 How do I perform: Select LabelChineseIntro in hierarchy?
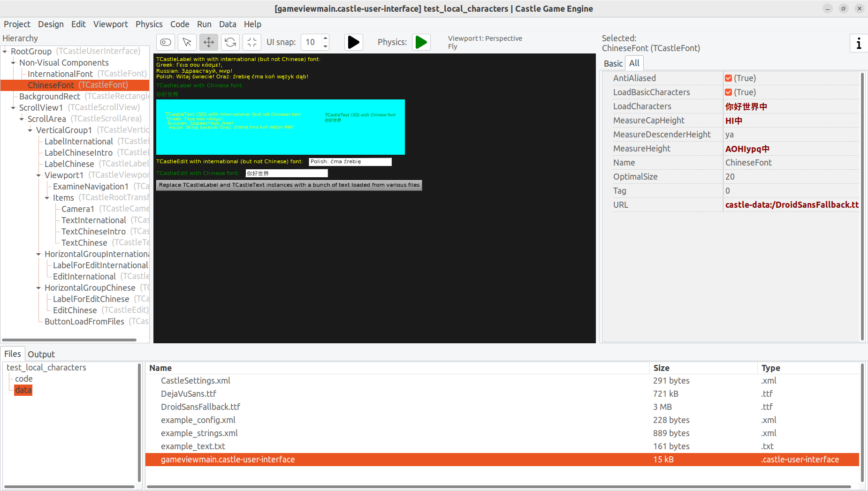tap(78, 152)
